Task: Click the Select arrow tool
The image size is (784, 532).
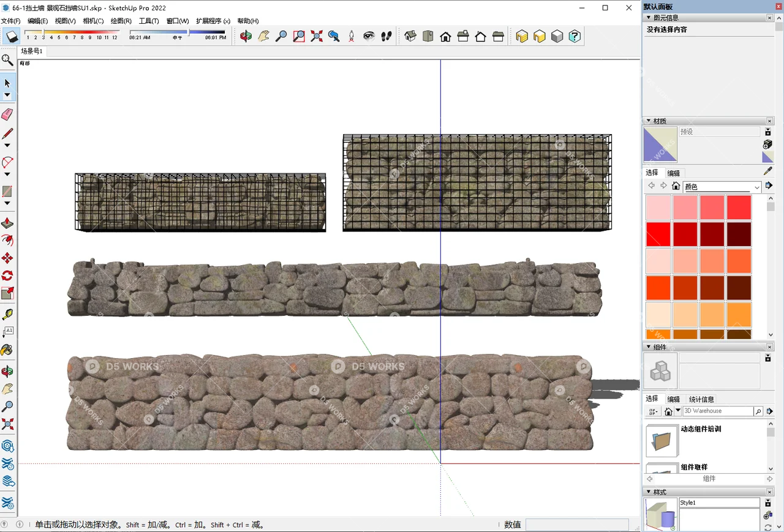Action: pyautogui.click(x=8, y=83)
